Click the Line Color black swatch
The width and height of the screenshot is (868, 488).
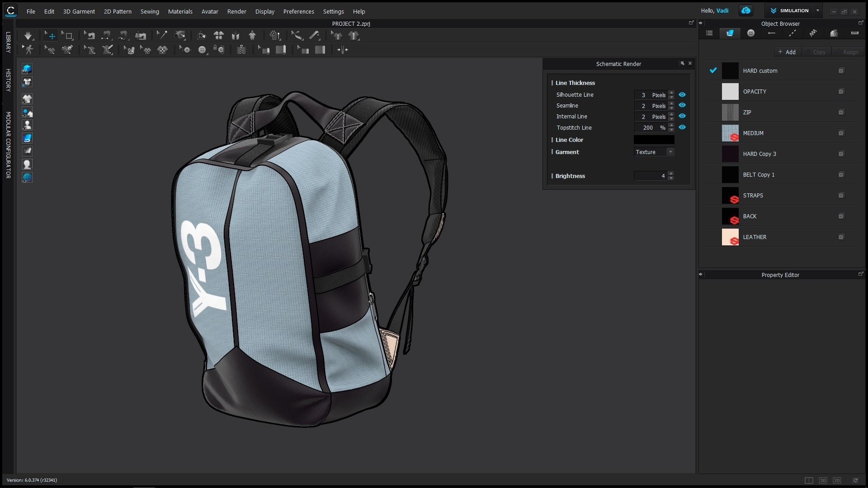click(654, 140)
